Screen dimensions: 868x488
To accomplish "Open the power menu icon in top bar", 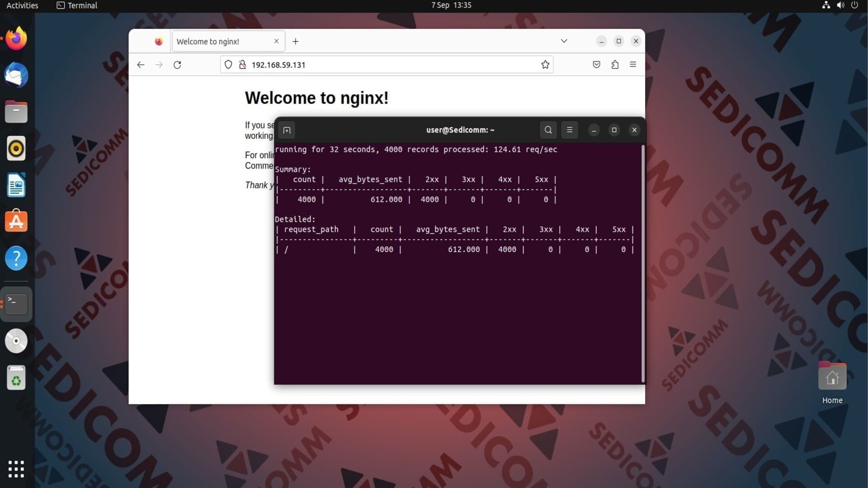I will point(854,5).
